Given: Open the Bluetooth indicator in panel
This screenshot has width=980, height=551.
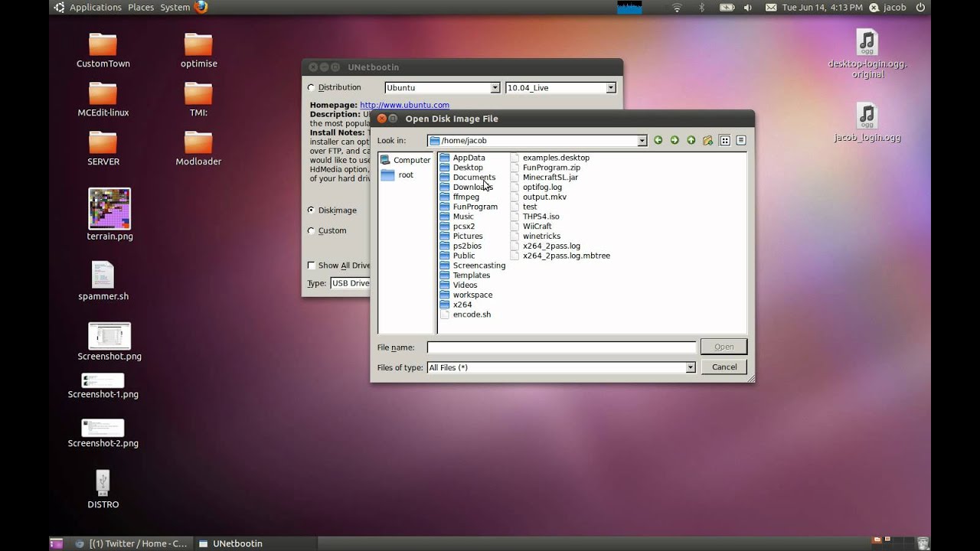Looking at the screenshot, I should pos(701,7).
